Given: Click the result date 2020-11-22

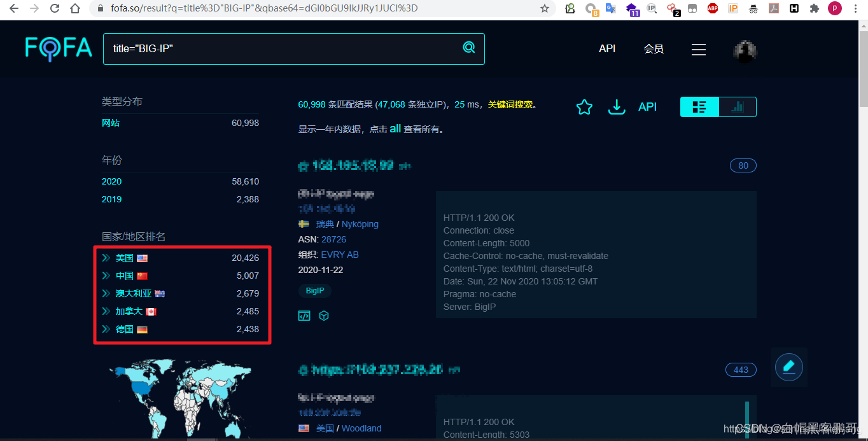Looking at the screenshot, I should pos(321,270).
